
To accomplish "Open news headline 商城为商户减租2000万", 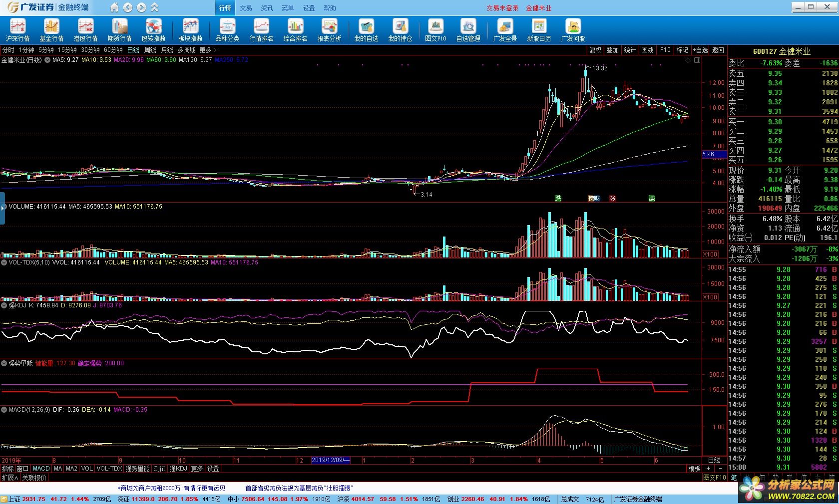I will [x=172, y=488].
